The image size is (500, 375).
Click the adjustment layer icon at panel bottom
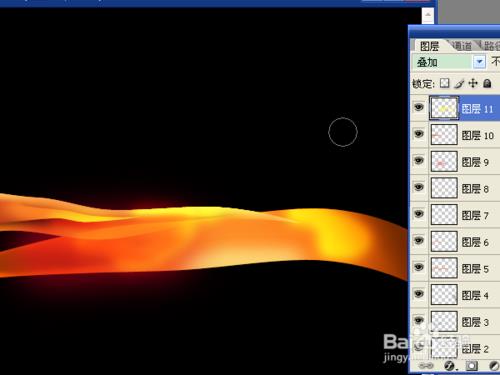494,366
